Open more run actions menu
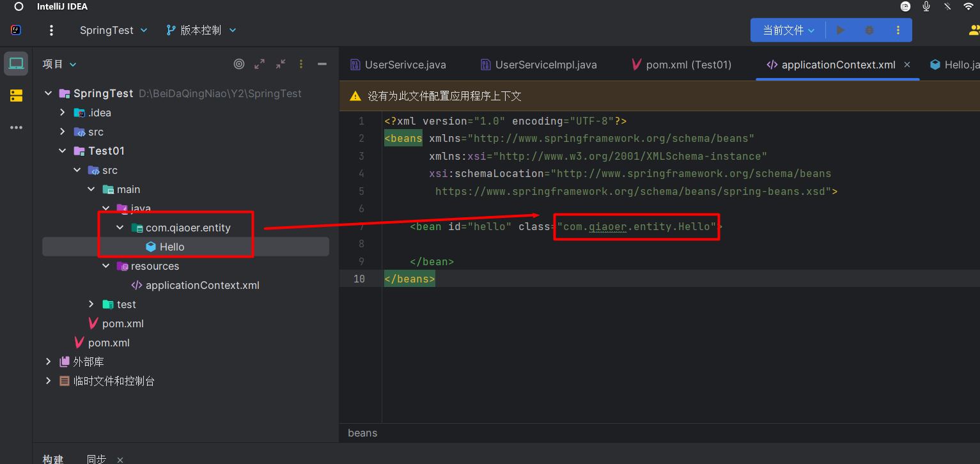The height and width of the screenshot is (464, 980). (898, 30)
